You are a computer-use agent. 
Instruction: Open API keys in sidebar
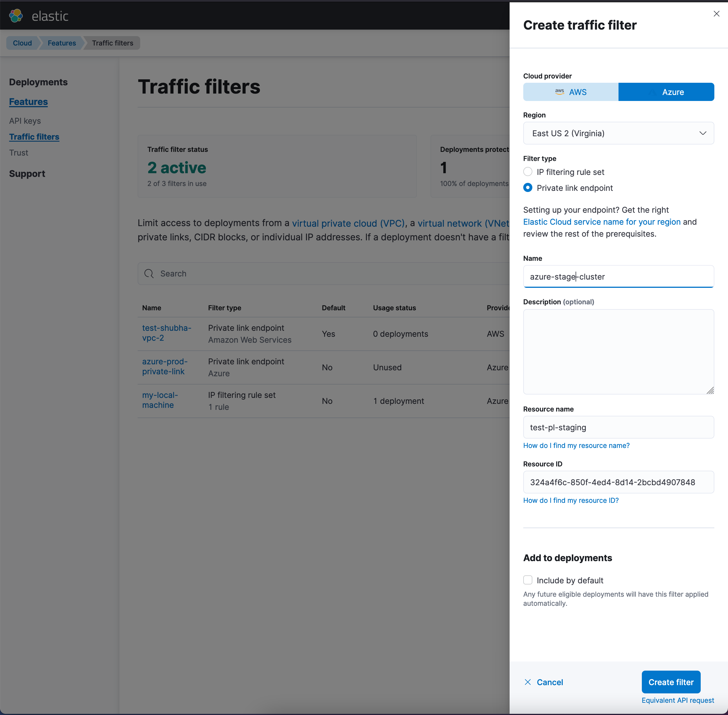click(25, 121)
